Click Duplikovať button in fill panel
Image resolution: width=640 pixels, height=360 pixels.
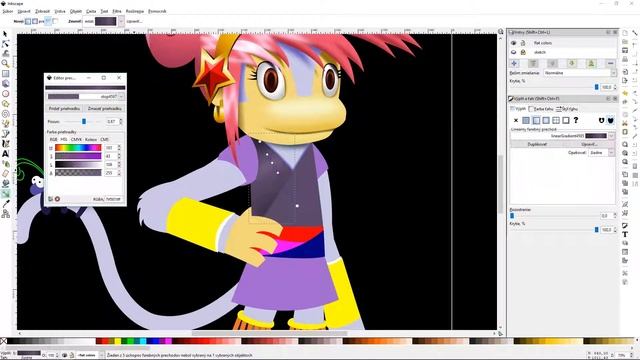pyautogui.click(x=537, y=144)
